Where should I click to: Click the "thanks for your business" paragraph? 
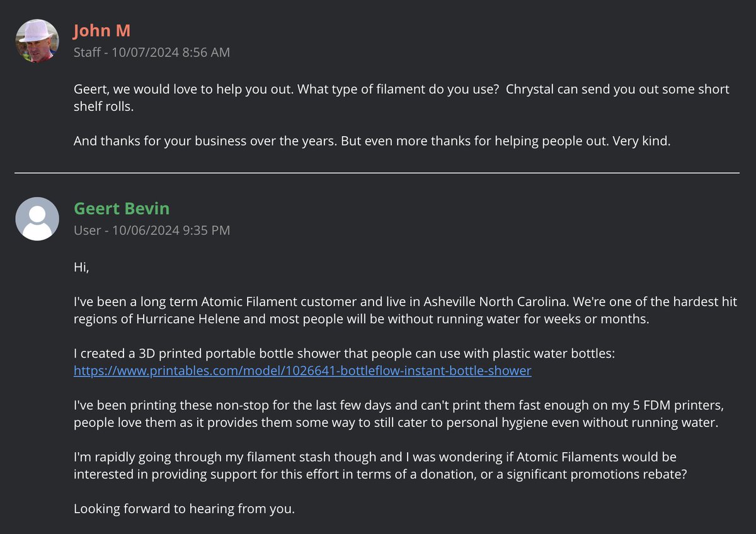tap(372, 142)
